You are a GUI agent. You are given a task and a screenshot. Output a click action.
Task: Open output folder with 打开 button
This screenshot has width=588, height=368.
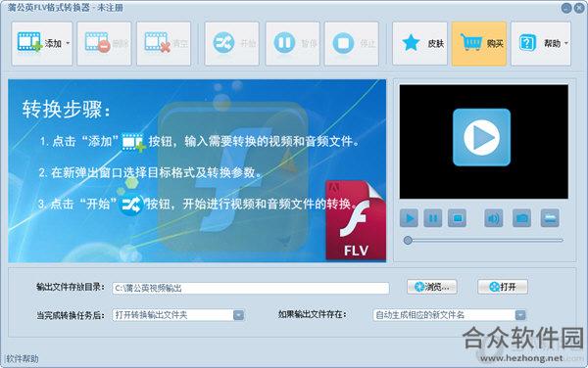[503, 287]
